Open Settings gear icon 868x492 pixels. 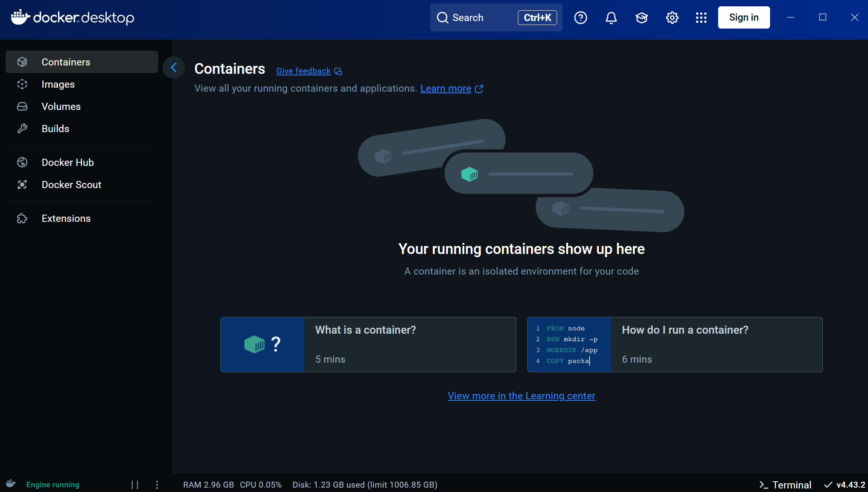click(x=672, y=18)
